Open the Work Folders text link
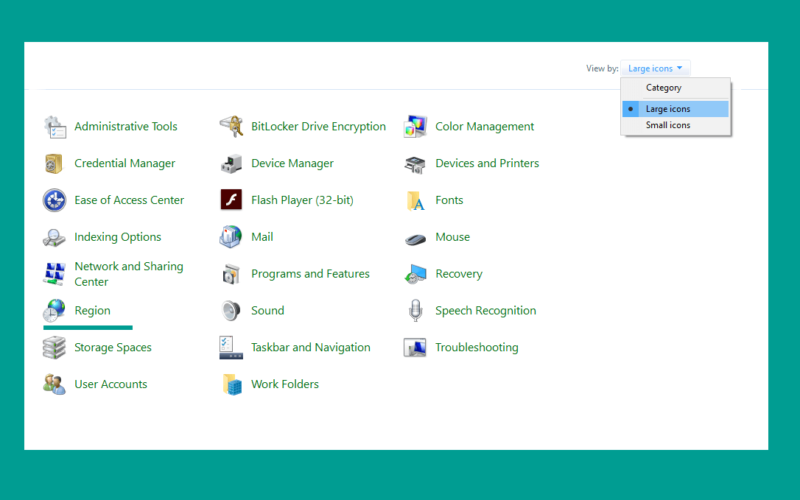Image resolution: width=800 pixels, height=500 pixels. [285, 384]
